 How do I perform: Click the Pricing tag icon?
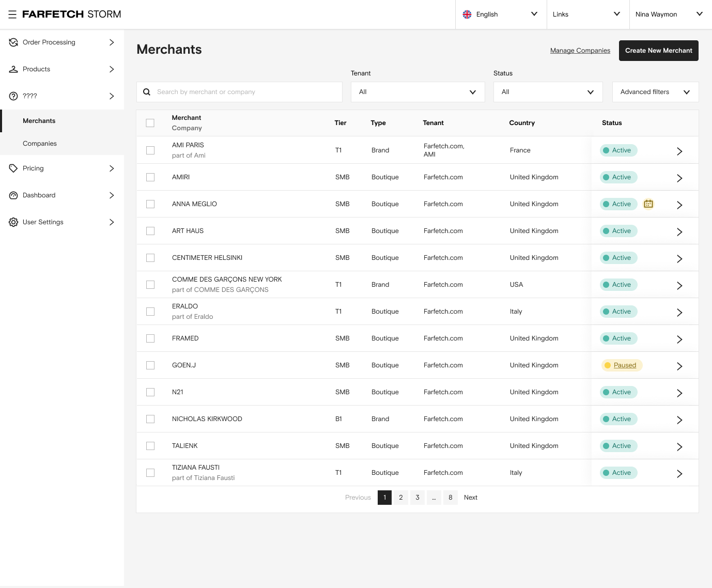point(13,168)
